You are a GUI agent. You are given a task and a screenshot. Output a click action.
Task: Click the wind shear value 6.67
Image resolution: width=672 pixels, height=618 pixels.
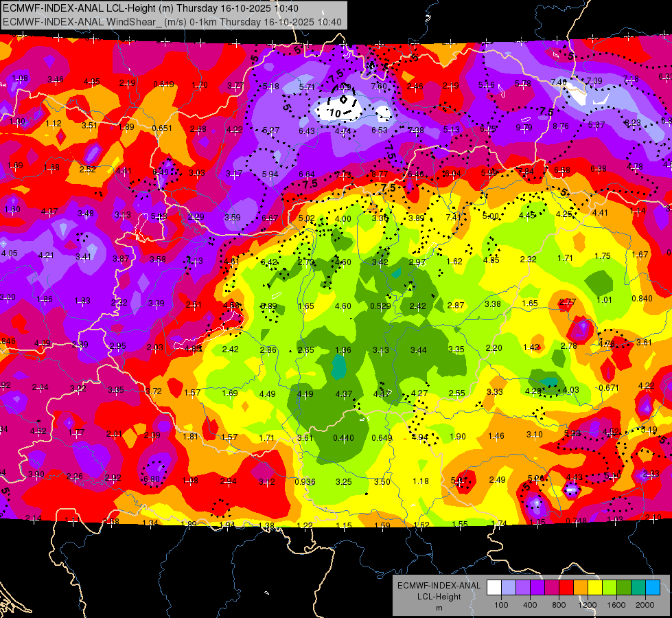pyautogui.click(x=270, y=218)
